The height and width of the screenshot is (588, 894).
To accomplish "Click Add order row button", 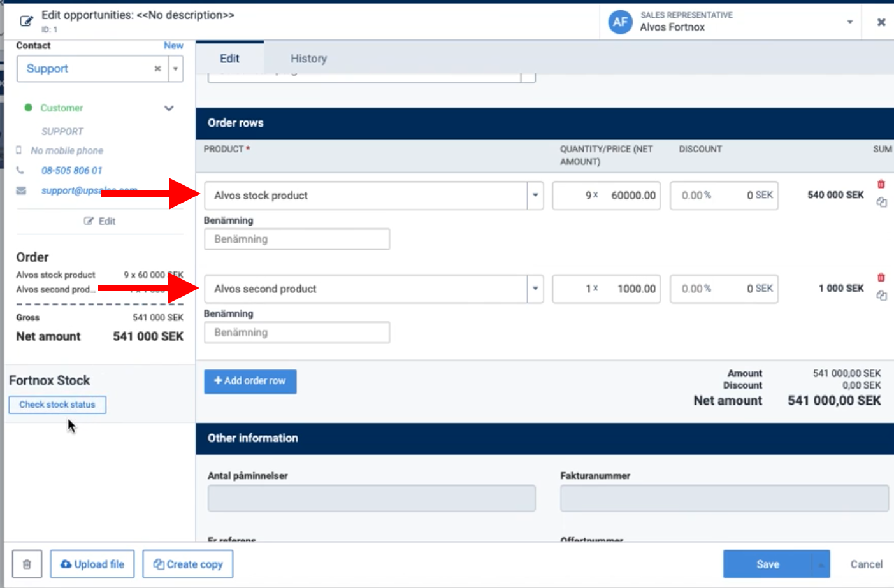I will tap(250, 381).
